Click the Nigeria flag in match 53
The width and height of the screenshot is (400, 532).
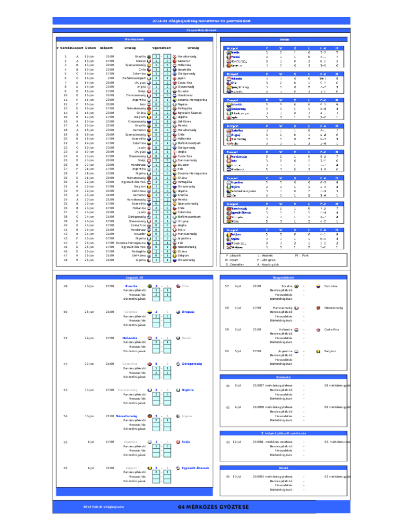(178, 390)
